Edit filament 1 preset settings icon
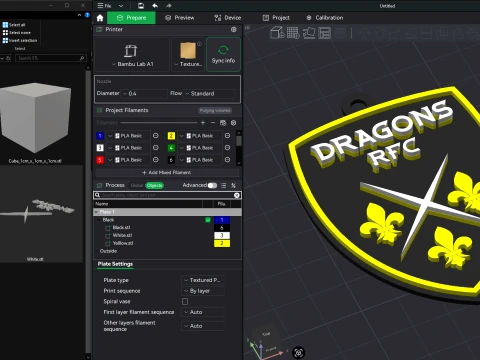Viewport: 480px width, 360px height. 156,136
